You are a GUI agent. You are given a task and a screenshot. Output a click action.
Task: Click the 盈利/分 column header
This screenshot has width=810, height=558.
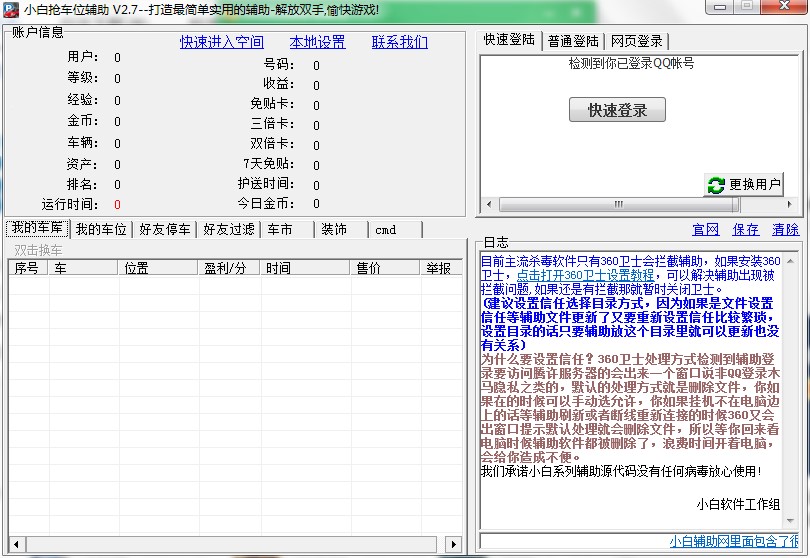[x=225, y=268]
